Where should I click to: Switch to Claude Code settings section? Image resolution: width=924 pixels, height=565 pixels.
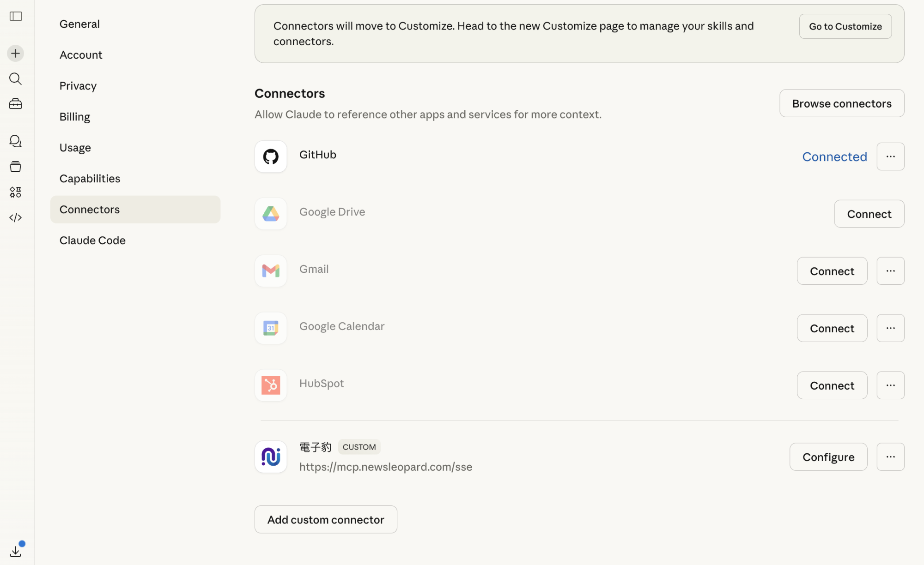point(92,240)
